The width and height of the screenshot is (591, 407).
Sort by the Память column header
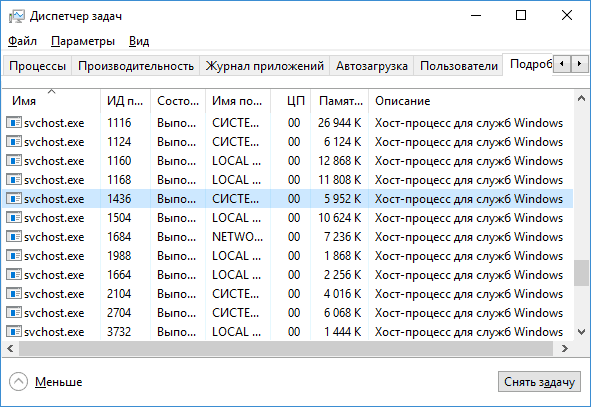340,101
